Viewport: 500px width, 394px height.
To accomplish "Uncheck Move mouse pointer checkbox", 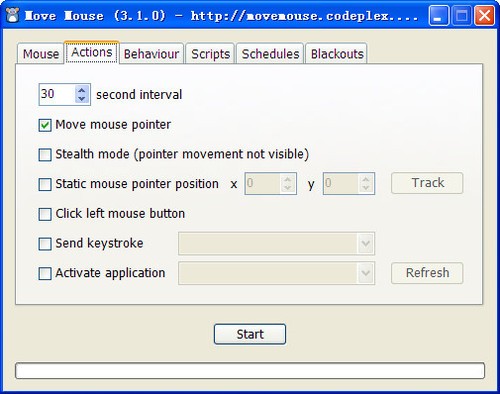I will point(45,125).
